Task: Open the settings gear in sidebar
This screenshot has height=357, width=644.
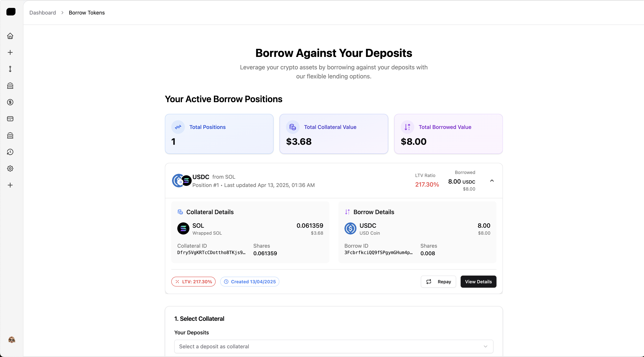Action: (x=10, y=168)
